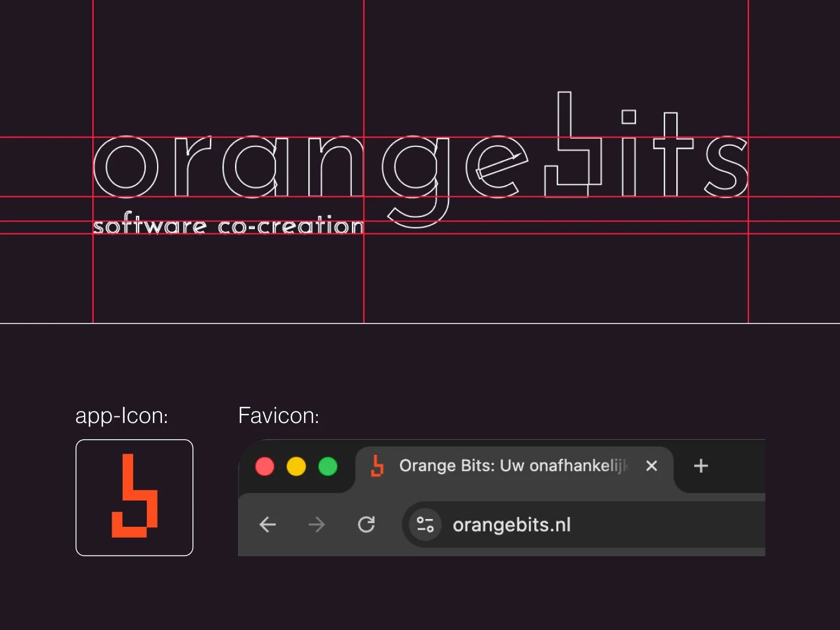This screenshot has width=840, height=630.
Task: Click the green fullscreen dot
Action: (328, 466)
